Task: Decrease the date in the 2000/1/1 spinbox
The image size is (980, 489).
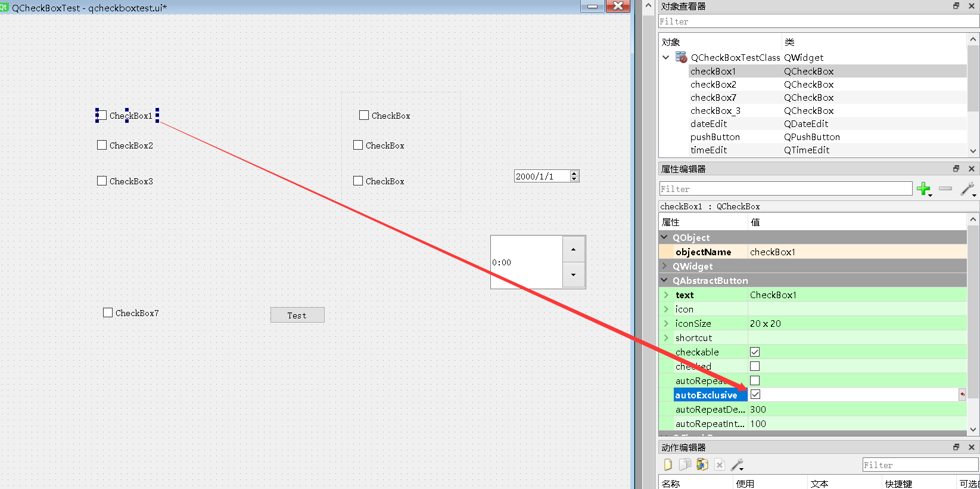Action: (574, 179)
